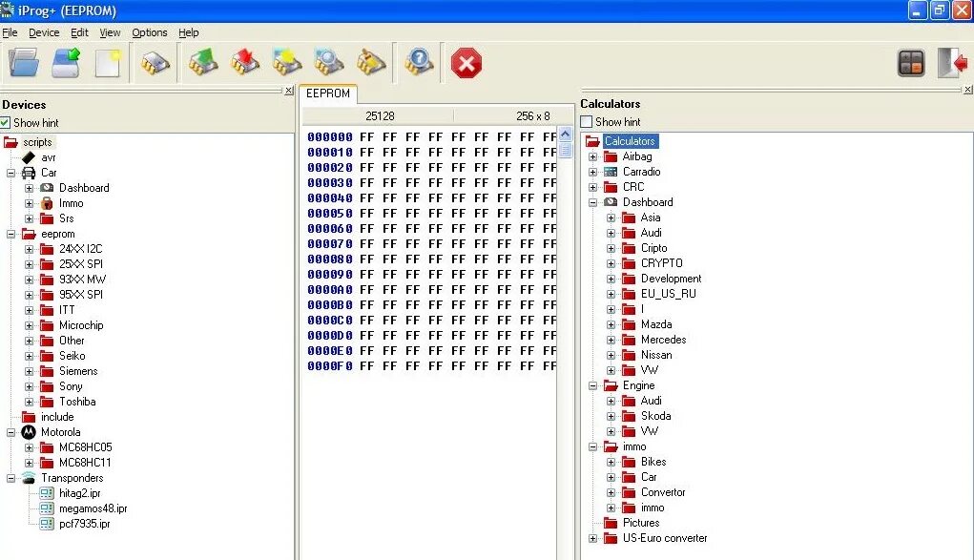Close the Devices panel with X

coord(289,91)
